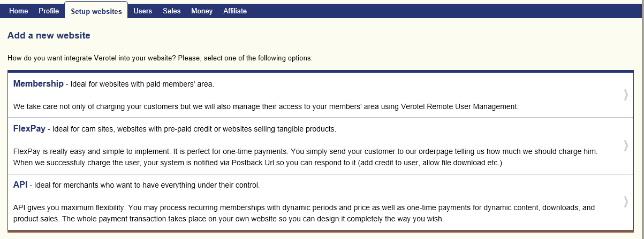Open the Sales tab
This screenshot has height=239, width=644.
[x=172, y=11]
